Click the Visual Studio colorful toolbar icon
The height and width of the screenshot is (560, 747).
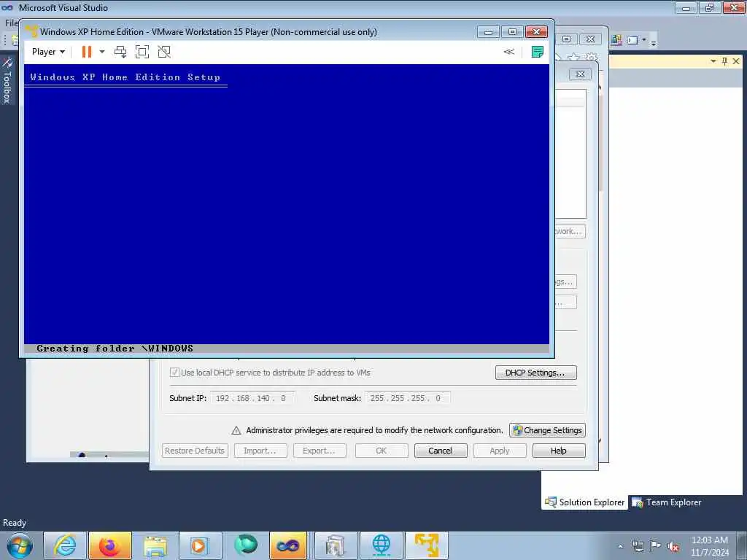616,41
